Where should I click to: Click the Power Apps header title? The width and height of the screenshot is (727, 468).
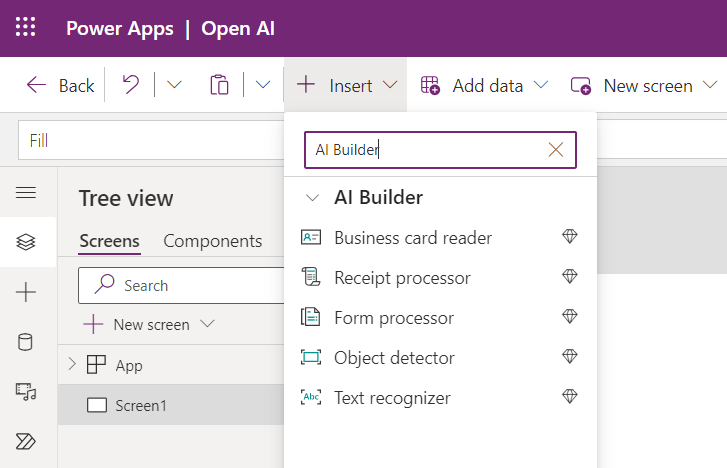(x=120, y=29)
